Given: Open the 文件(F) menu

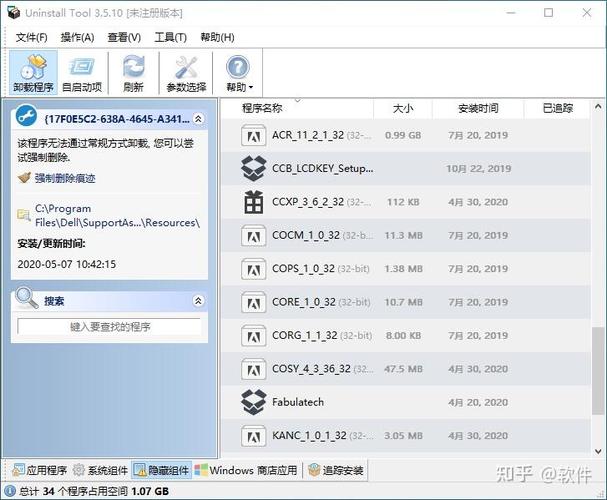Looking at the screenshot, I should pos(32,37).
